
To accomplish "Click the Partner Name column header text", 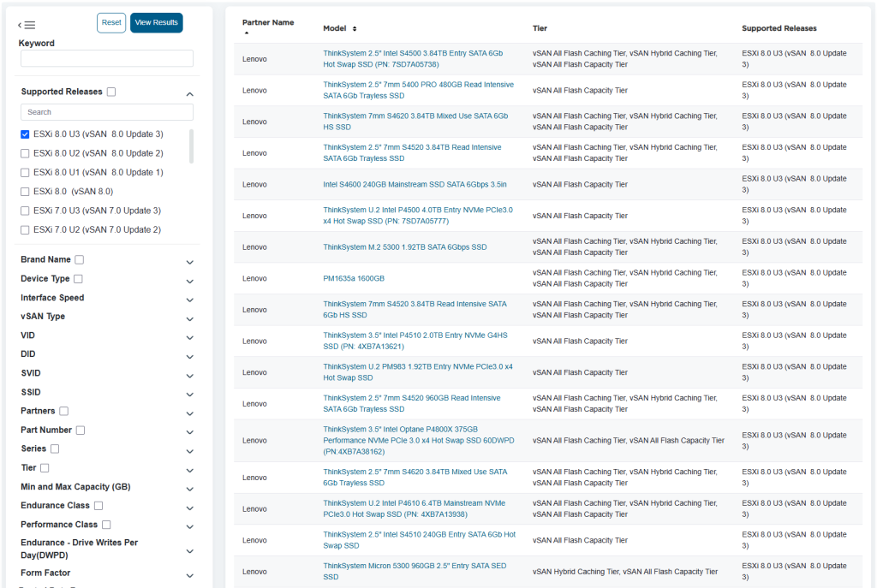I will (268, 22).
